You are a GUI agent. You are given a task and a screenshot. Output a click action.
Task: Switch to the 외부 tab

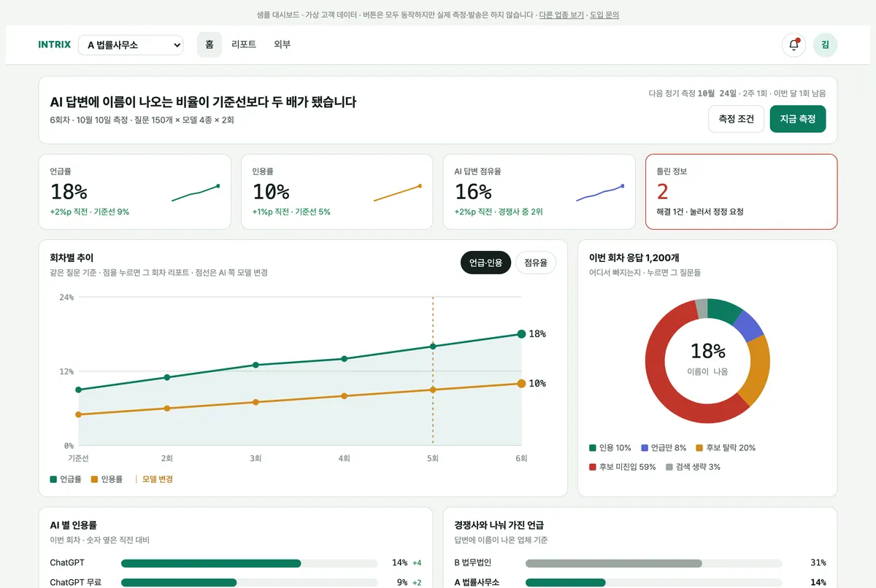pyautogui.click(x=283, y=45)
